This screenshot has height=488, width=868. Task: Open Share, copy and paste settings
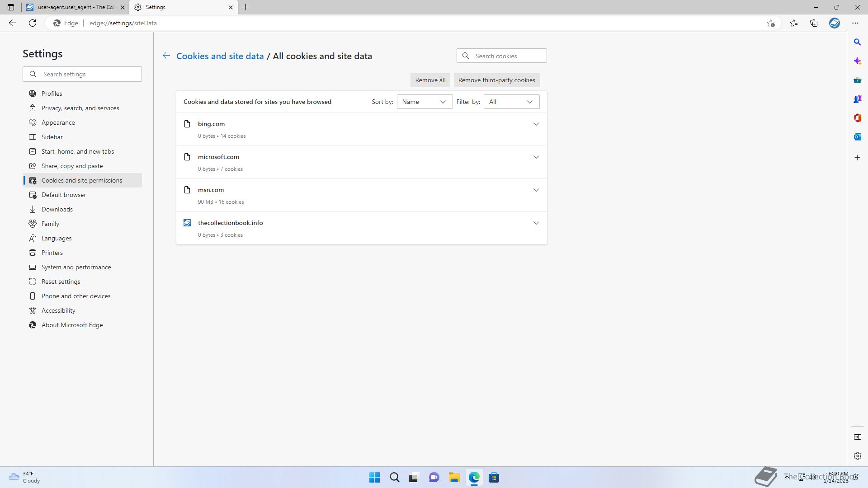coord(82,166)
